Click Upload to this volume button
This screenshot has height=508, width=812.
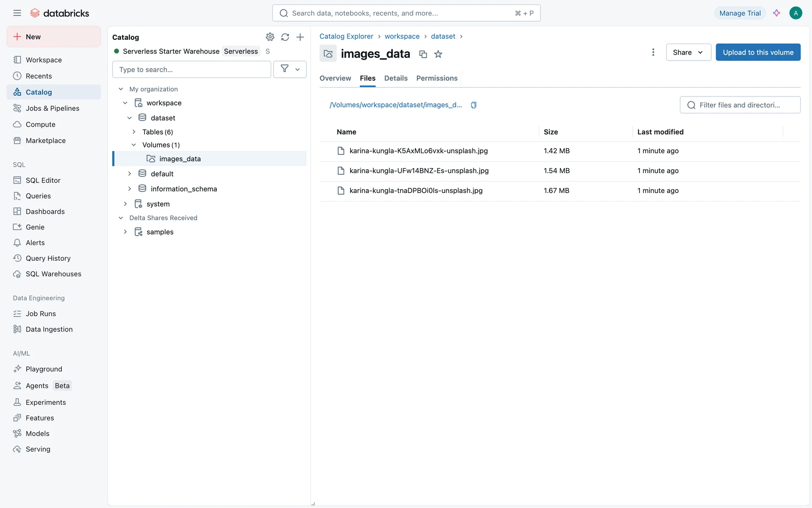[x=758, y=52]
